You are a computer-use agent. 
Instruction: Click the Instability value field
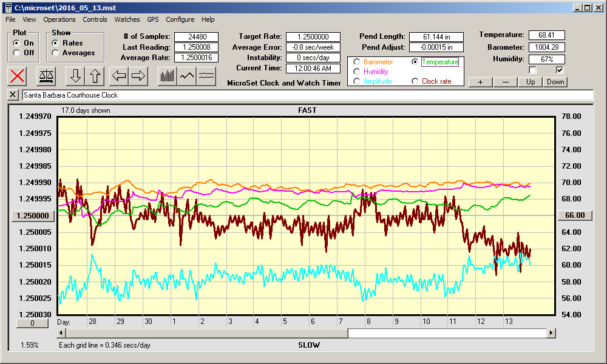tap(313, 58)
